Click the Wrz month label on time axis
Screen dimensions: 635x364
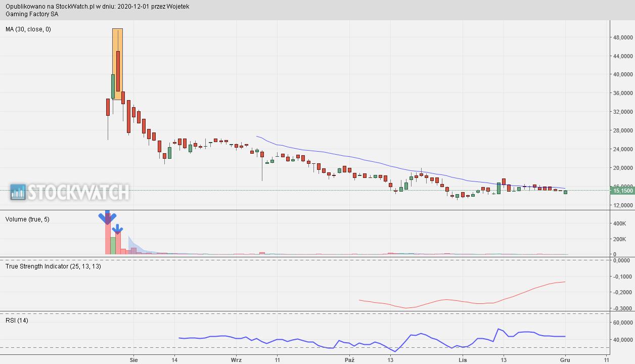236,360
